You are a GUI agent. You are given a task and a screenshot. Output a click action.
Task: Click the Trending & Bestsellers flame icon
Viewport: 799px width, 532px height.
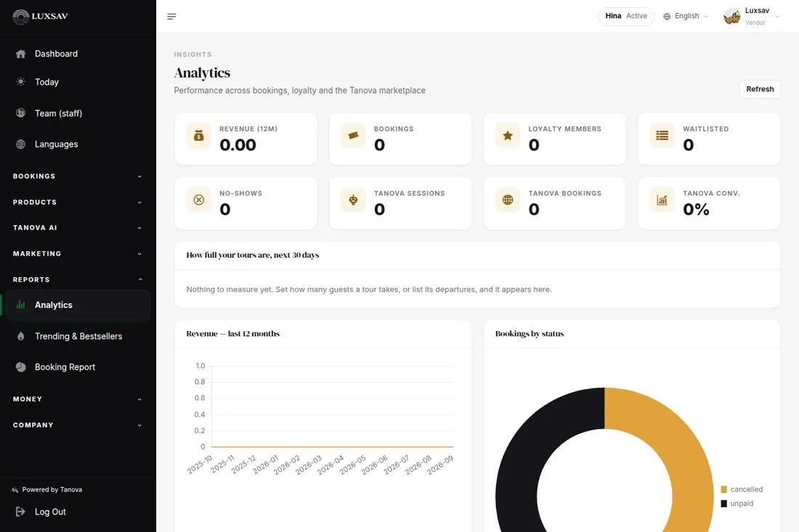[20, 336]
